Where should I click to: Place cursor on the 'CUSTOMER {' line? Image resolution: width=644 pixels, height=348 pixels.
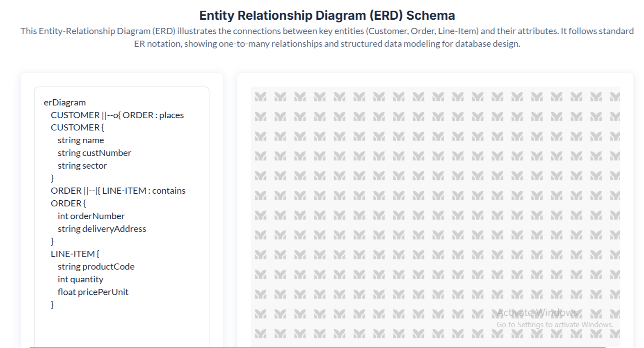coord(77,128)
